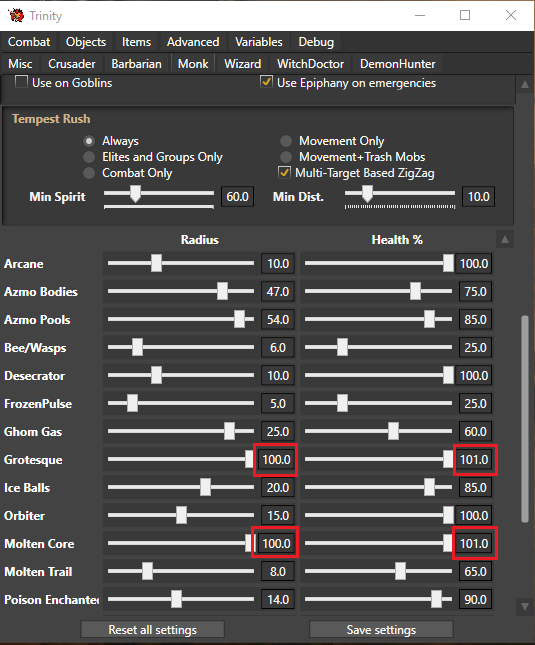The width and height of the screenshot is (535, 645).
Task: Click the Min Dist. slider thumb
Action: (x=367, y=193)
